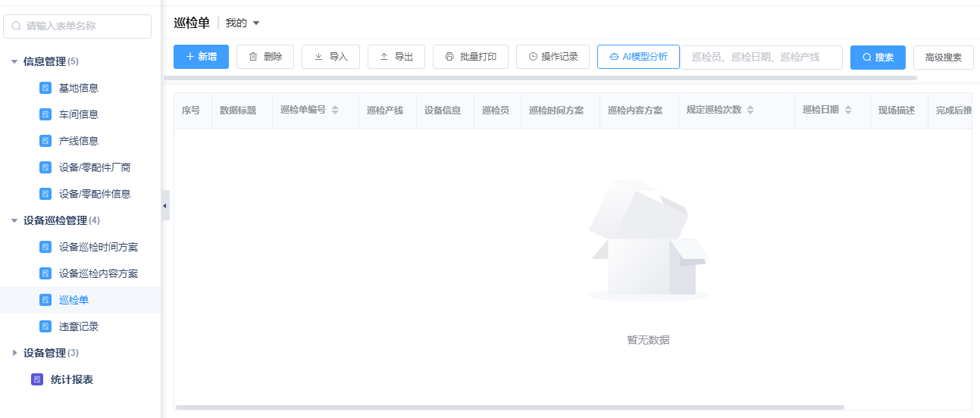Image resolution: width=980 pixels, height=418 pixels.
Task: Open 高级搜索 panel
Action: [x=944, y=58]
